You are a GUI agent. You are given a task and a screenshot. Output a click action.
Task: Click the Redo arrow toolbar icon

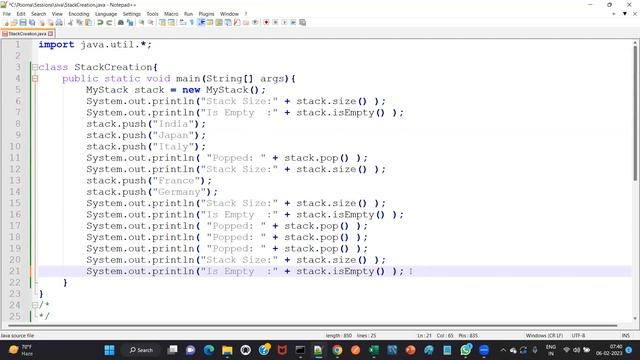[x=109, y=22]
